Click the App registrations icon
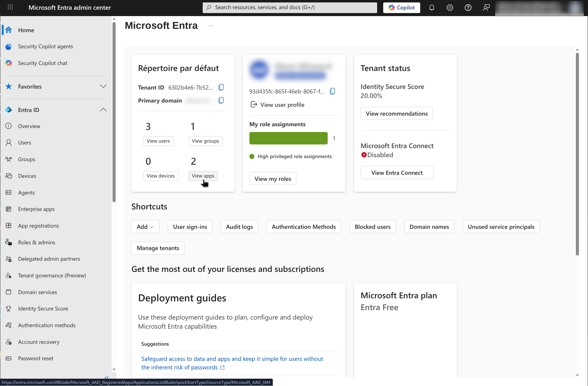This screenshot has height=386, width=588. click(8, 225)
